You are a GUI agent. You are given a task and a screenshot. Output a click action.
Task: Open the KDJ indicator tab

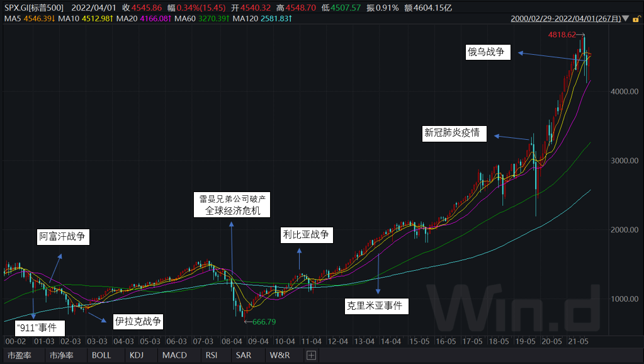click(137, 355)
